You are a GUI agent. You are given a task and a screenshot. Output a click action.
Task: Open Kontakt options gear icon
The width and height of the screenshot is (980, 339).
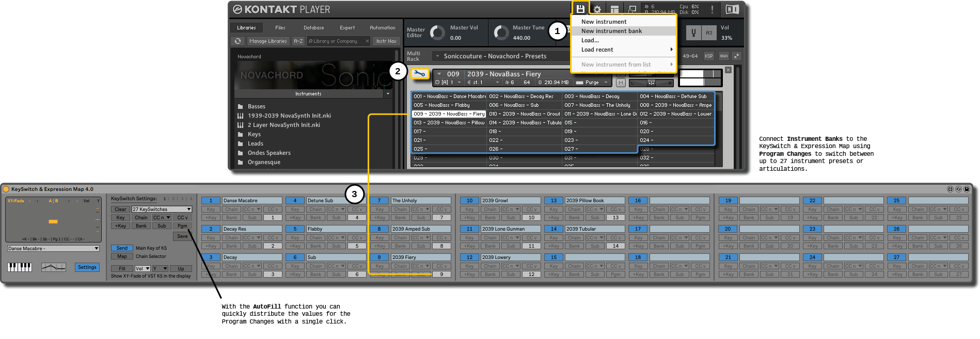pyautogui.click(x=597, y=9)
